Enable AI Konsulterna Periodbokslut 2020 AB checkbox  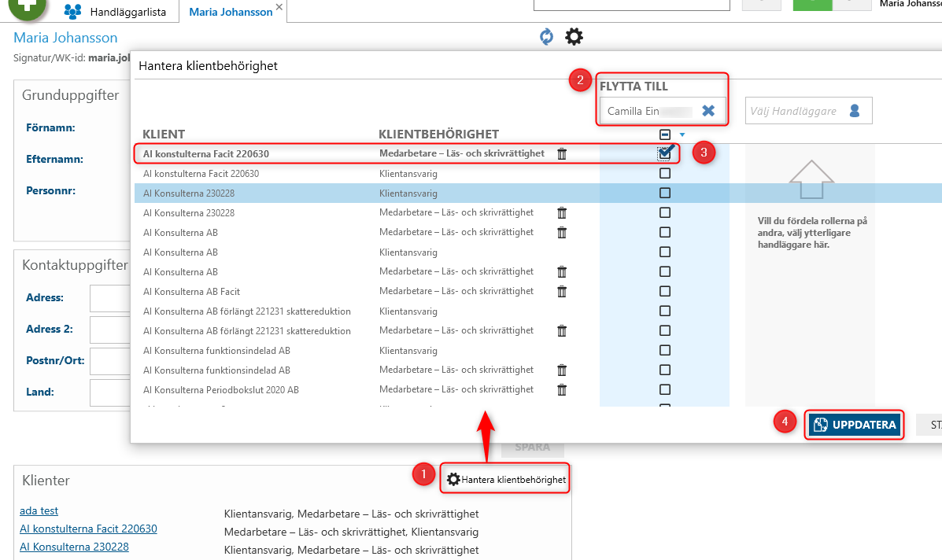(x=664, y=389)
